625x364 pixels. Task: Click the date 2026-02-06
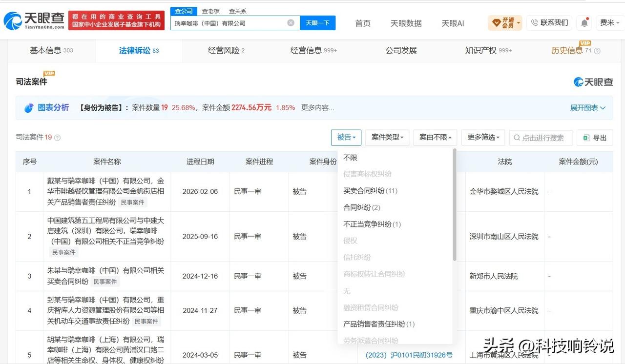tap(200, 191)
